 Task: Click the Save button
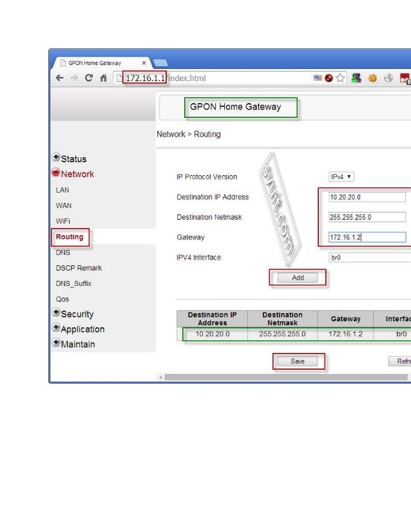pos(298,361)
